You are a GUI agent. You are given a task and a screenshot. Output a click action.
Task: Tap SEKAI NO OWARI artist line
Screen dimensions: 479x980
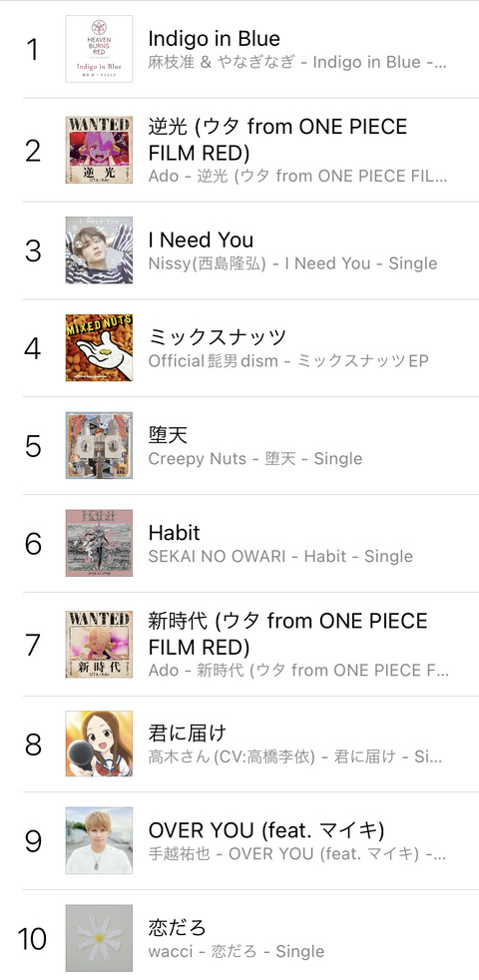click(280, 556)
